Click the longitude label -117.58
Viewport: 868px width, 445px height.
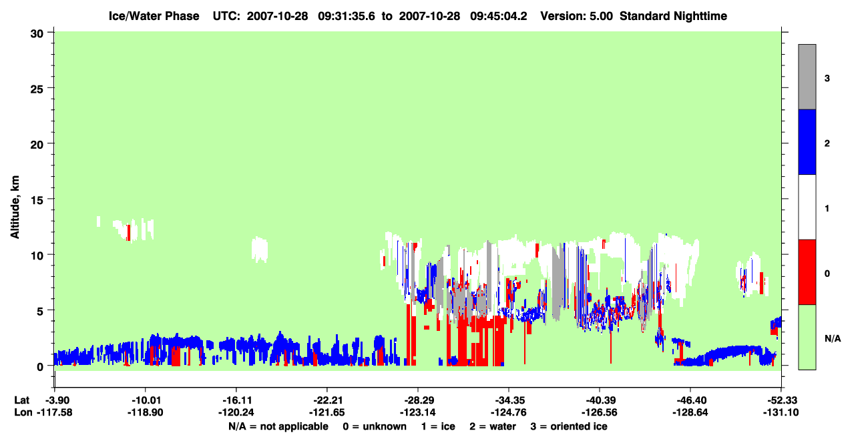54,412
